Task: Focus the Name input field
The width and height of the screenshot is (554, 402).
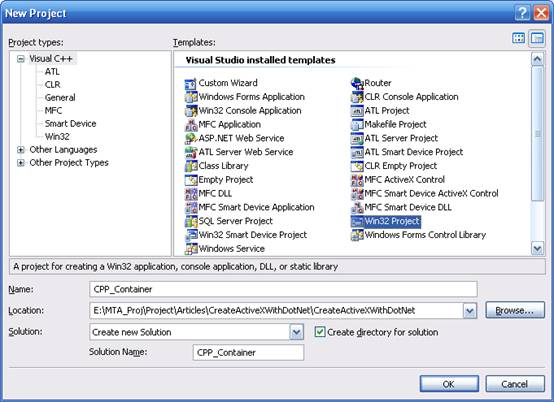Action: pyautogui.click(x=283, y=289)
